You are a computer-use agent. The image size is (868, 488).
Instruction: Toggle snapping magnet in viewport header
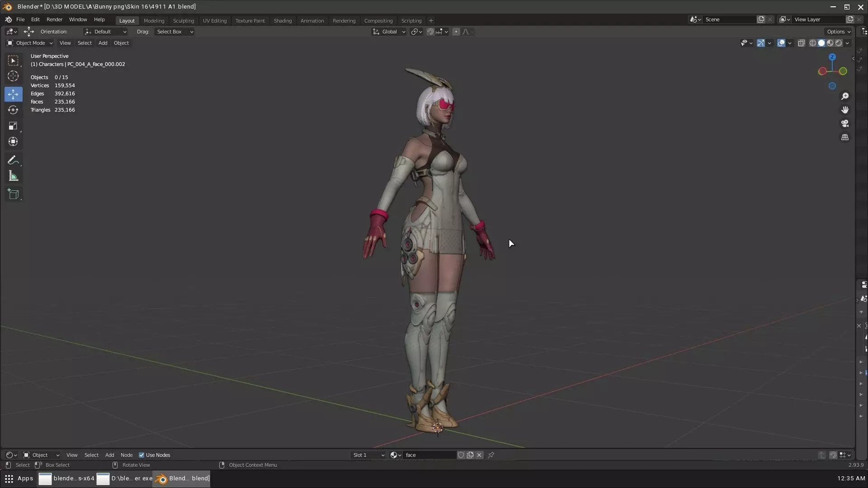click(x=430, y=32)
